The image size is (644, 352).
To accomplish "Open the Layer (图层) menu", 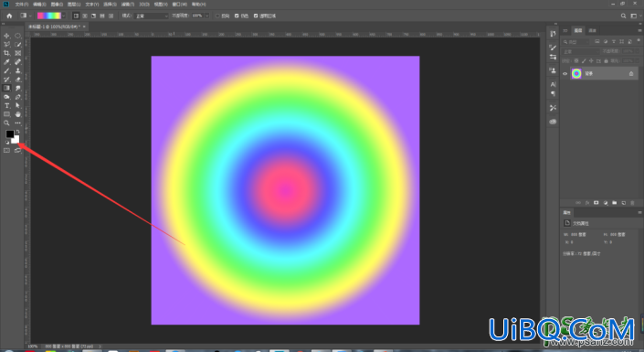I will (x=74, y=4).
